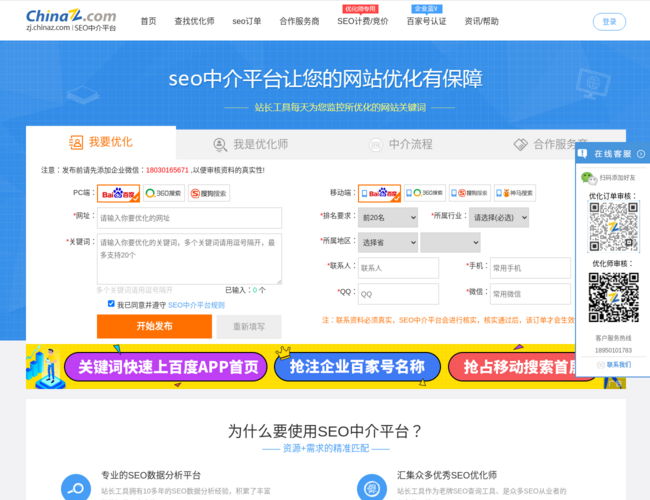Open the SEO计费/竞价 nav item
Image resolution: width=650 pixels, height=500 pixels.
point(363,21)
